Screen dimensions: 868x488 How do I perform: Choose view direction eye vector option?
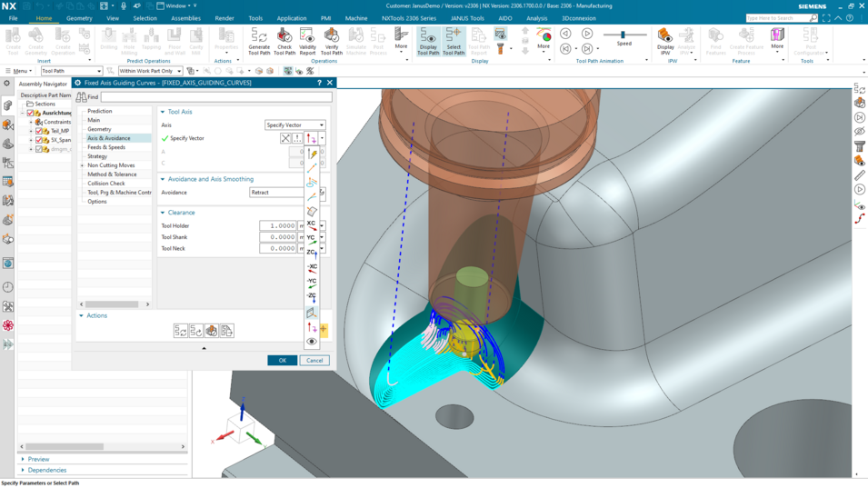[x=312, y=342]
